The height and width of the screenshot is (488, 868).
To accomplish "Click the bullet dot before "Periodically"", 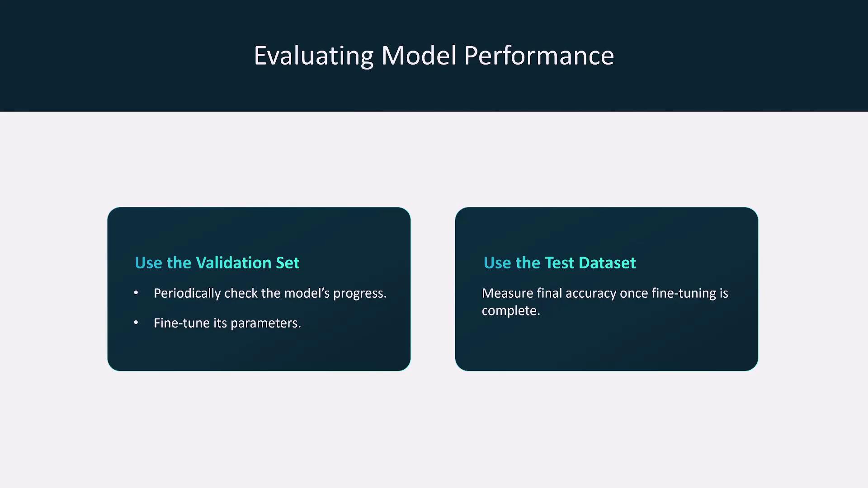I will click(136, 293).
